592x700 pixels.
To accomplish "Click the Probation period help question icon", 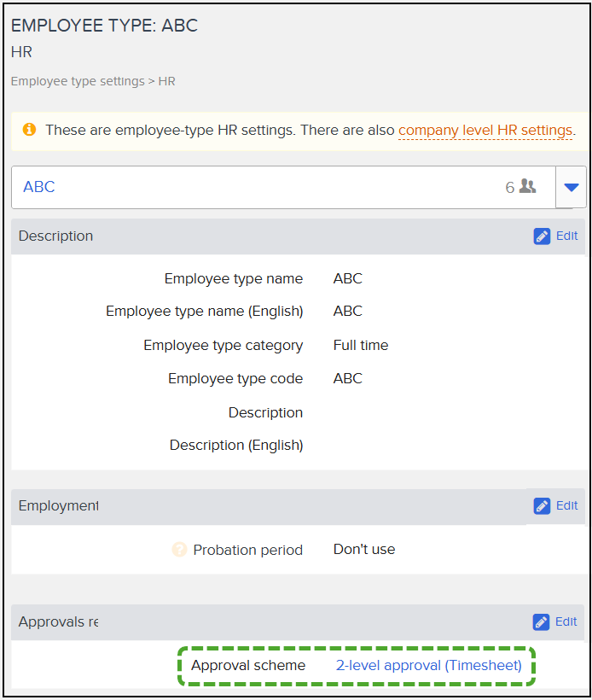I will click(179, 550).
